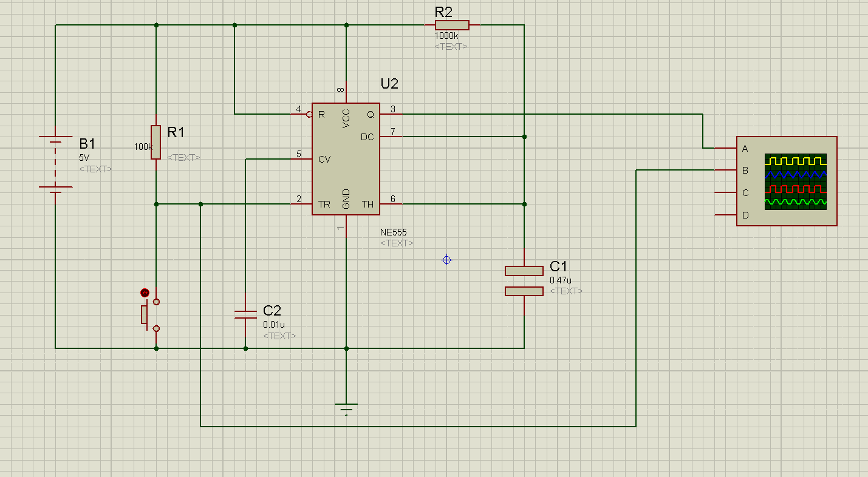Select the NE555 part value text
Viewport: 868px width, 477px height.
click(x=394, y=232)
